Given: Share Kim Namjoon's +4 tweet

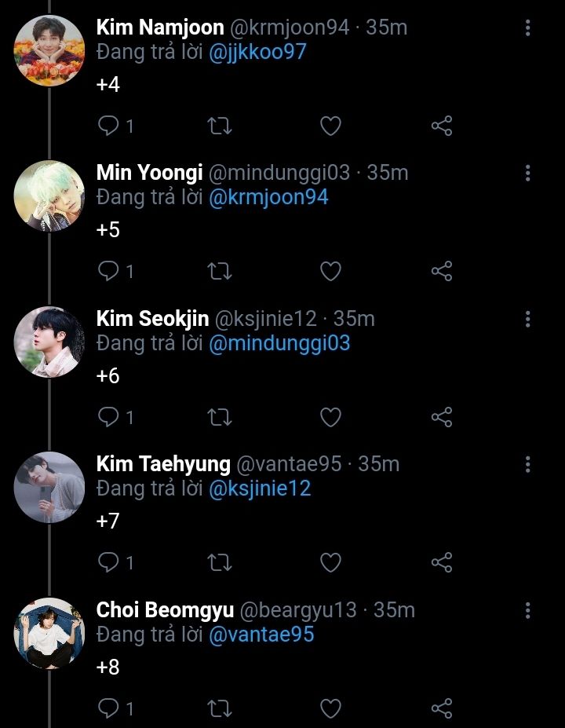Looking at the screenshot, I should [x=442, y=126].
